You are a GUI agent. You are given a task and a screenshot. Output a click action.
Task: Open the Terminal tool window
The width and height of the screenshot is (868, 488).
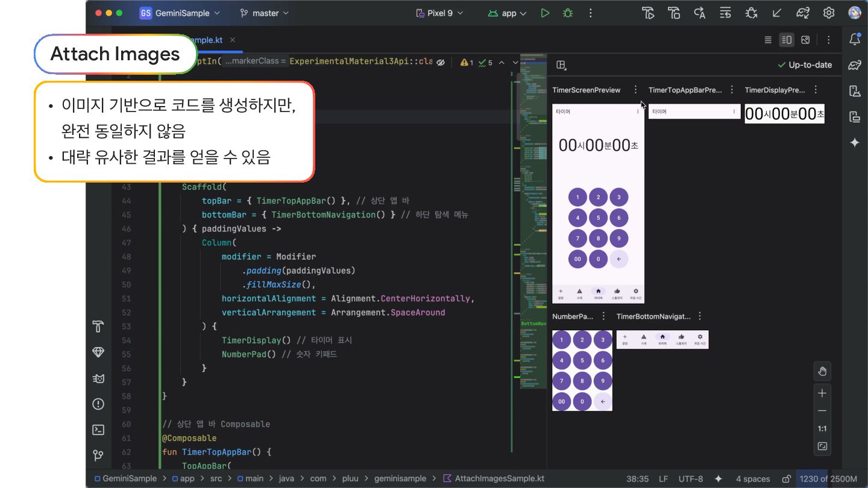[x=98, y=430]
